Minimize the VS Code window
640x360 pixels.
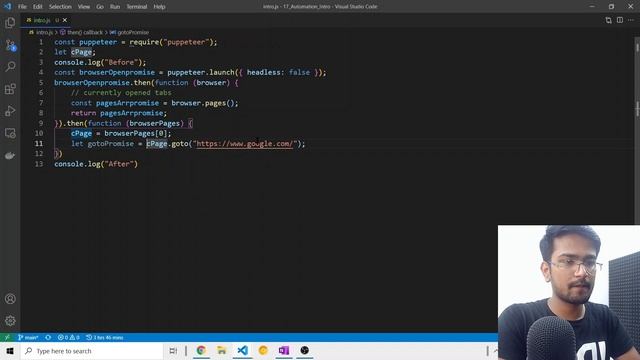tap(592, 7)
